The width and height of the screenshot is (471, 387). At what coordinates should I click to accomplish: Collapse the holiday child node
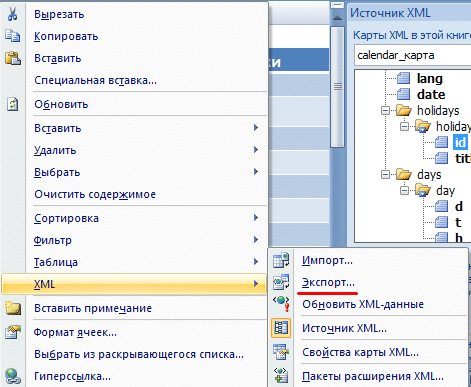click(404, 126)
